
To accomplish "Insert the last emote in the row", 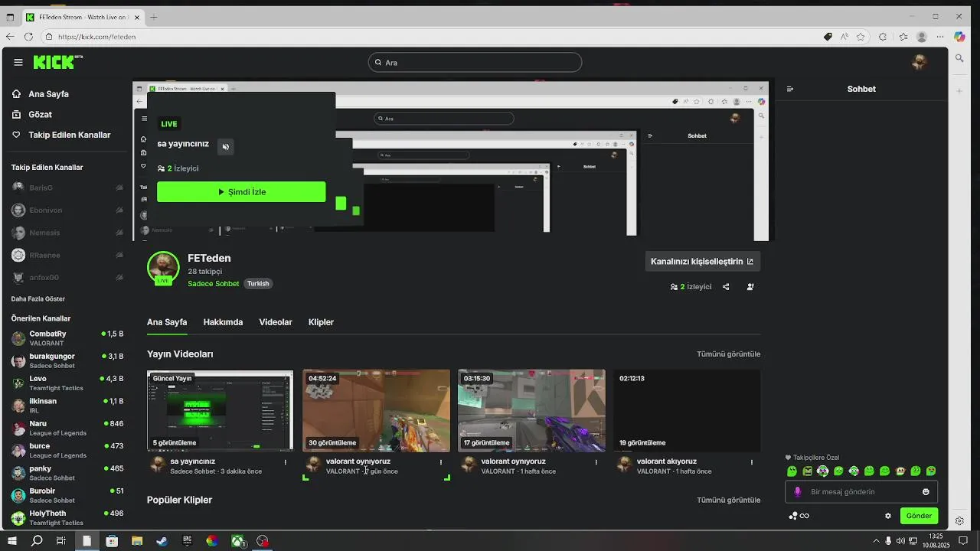I will [x=931, y=471].
